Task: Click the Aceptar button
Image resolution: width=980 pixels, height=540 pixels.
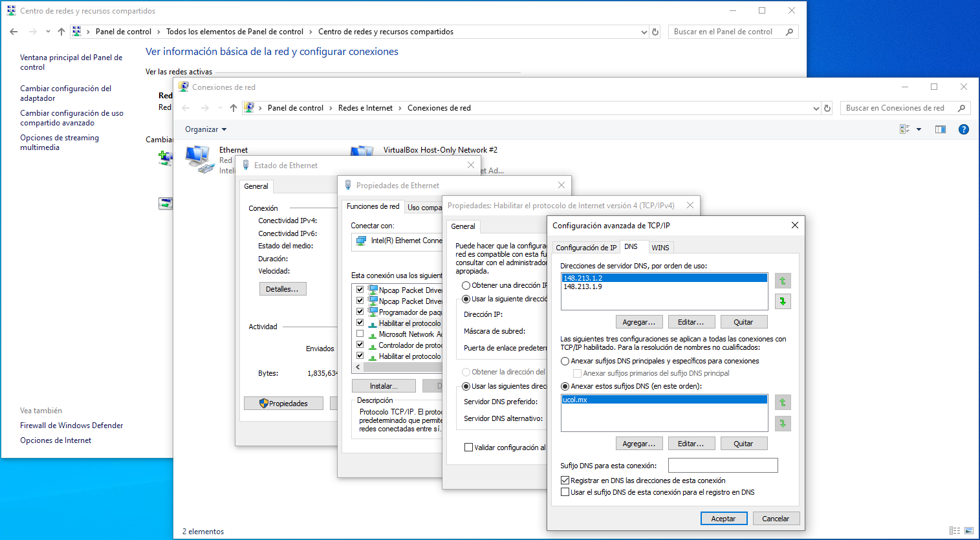Action: (x=723, y=519)
